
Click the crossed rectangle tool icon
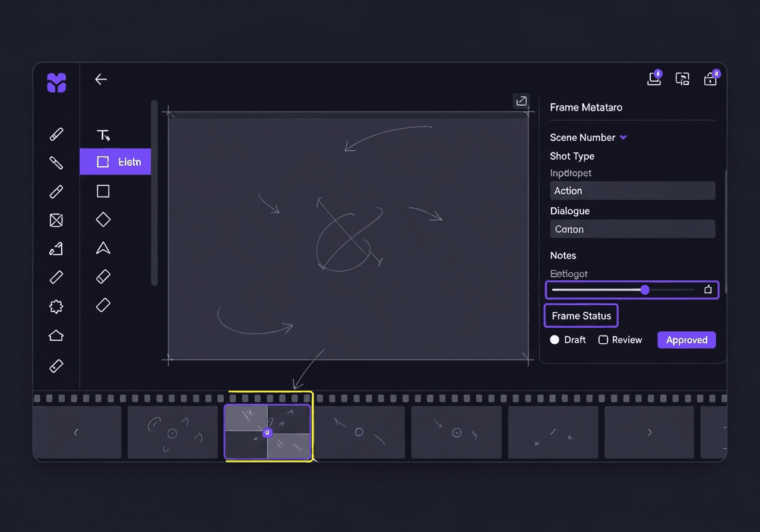pos(56,220)
